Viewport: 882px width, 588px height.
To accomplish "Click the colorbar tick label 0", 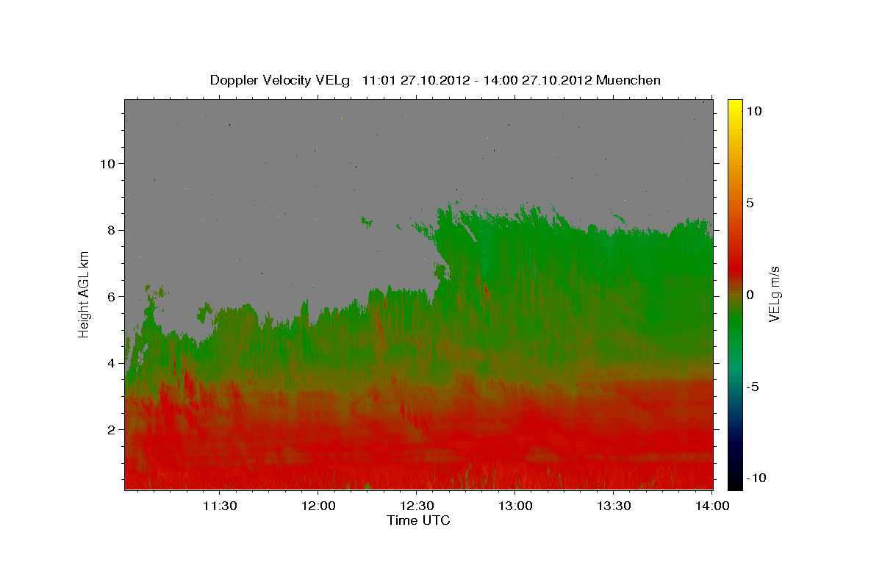I will (x=749, y=294).
